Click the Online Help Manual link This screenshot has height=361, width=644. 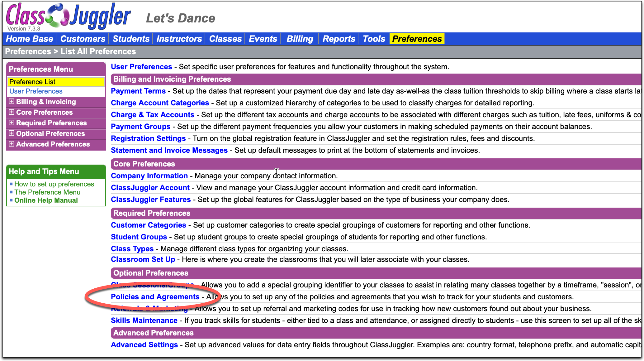pos(46,200)
